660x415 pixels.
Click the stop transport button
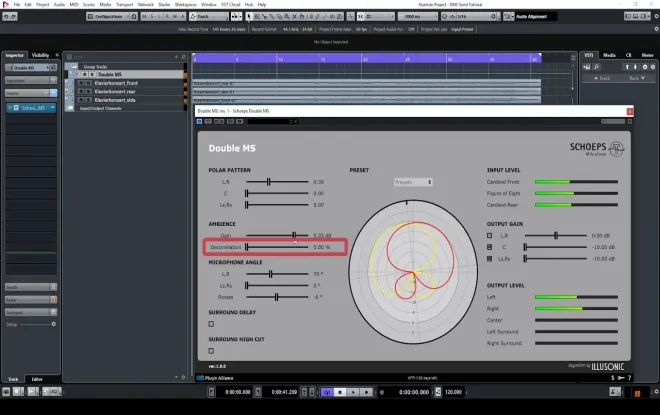(x=340, y=392)
